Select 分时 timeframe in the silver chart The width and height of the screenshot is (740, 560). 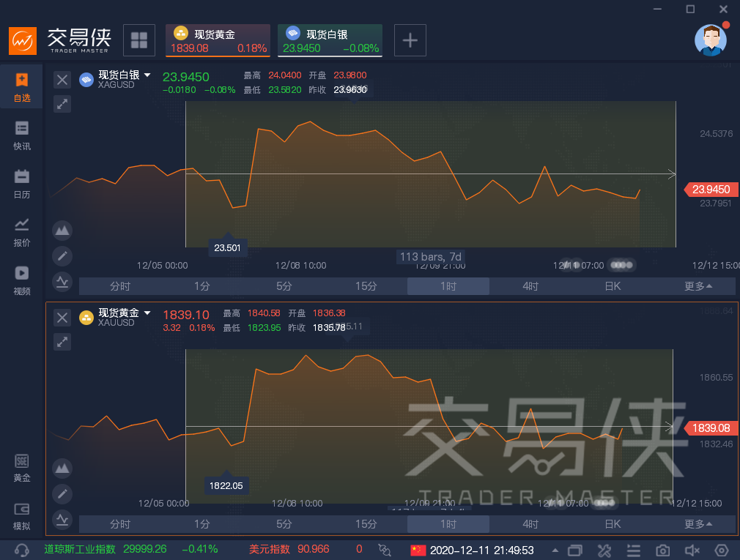pyautogui.click(x=120, y=286)
